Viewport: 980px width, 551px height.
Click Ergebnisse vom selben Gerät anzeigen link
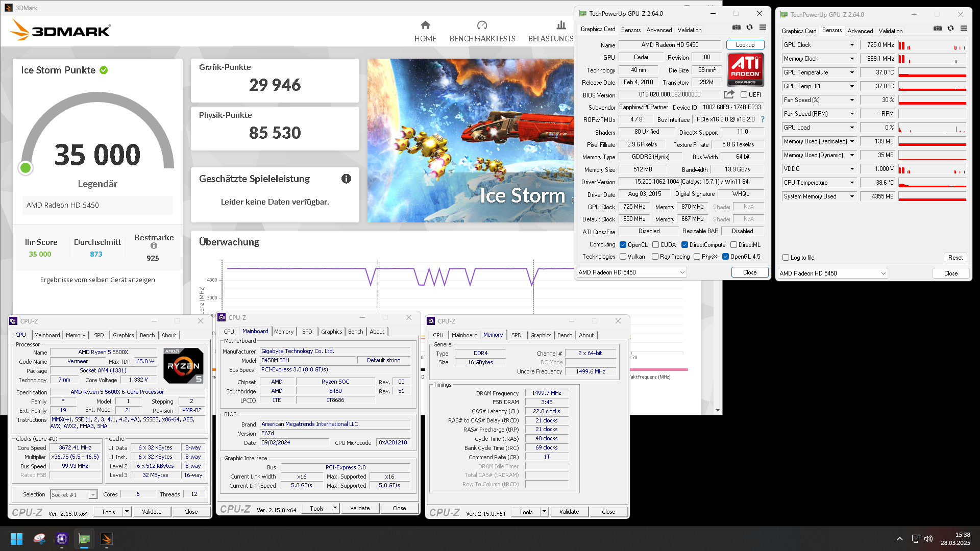coord(97,280)
